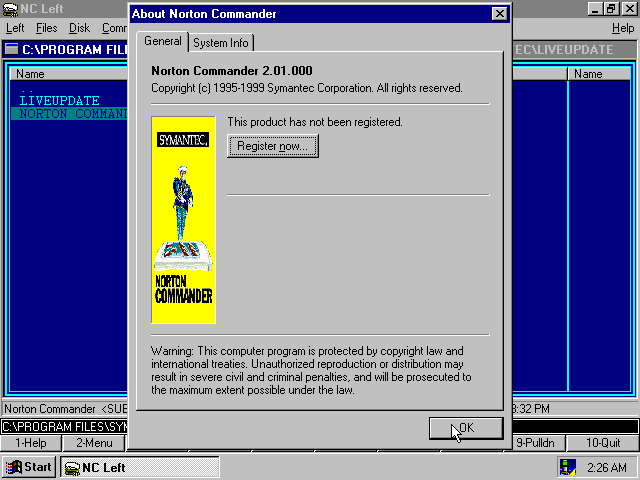Click the 2-Menu function key button
The width and height of the screenshot is (640, 480).
tap(94, 443)
